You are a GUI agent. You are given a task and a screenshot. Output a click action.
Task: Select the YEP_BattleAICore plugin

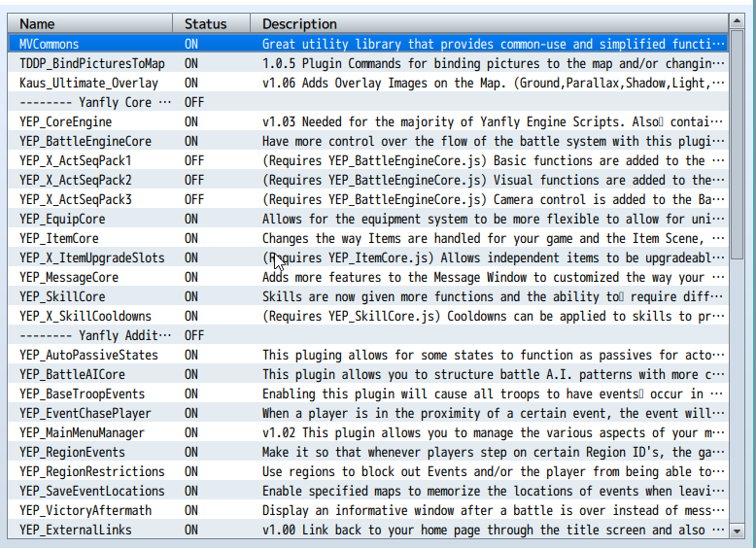coord(368,374)
